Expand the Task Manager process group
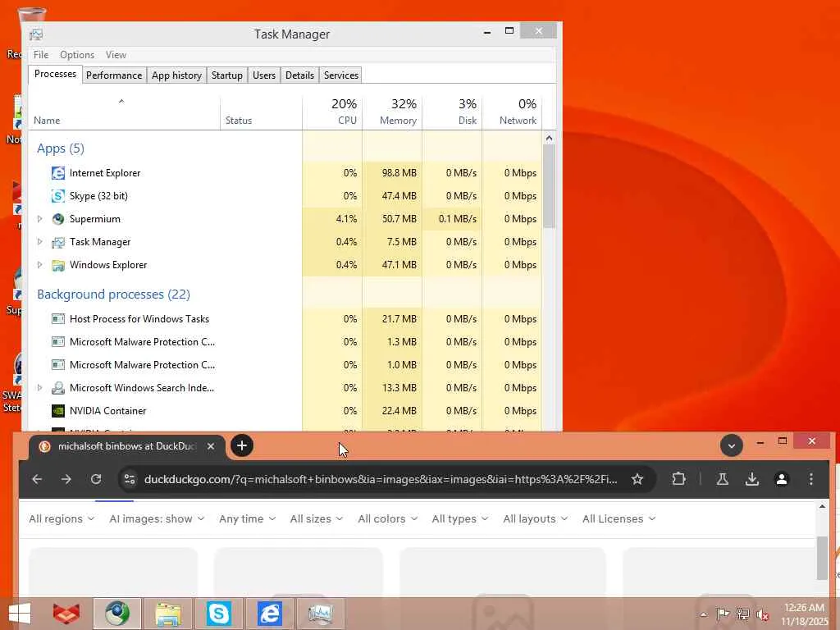 coord(39,242)
